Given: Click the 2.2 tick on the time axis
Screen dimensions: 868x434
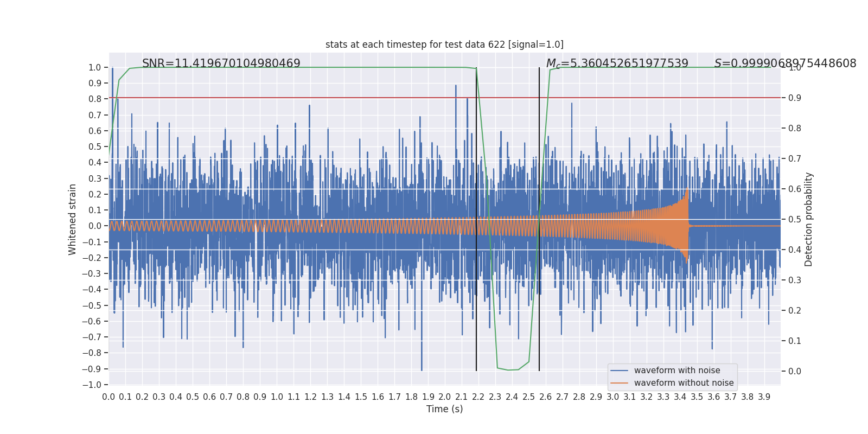Looking at the screenshot, I should 478,397.
